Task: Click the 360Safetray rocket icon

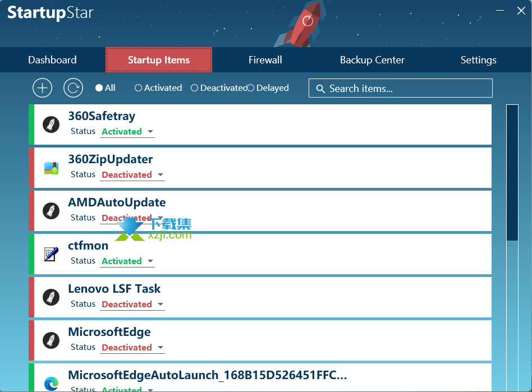Action: point(51,124)
